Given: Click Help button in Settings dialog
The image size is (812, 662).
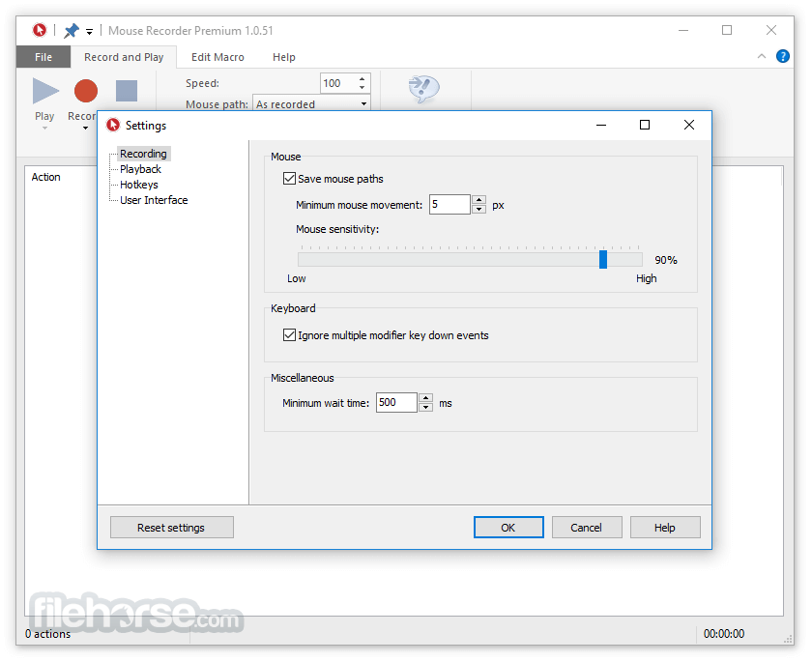Looking at the screenshot, I should (665, 528).
